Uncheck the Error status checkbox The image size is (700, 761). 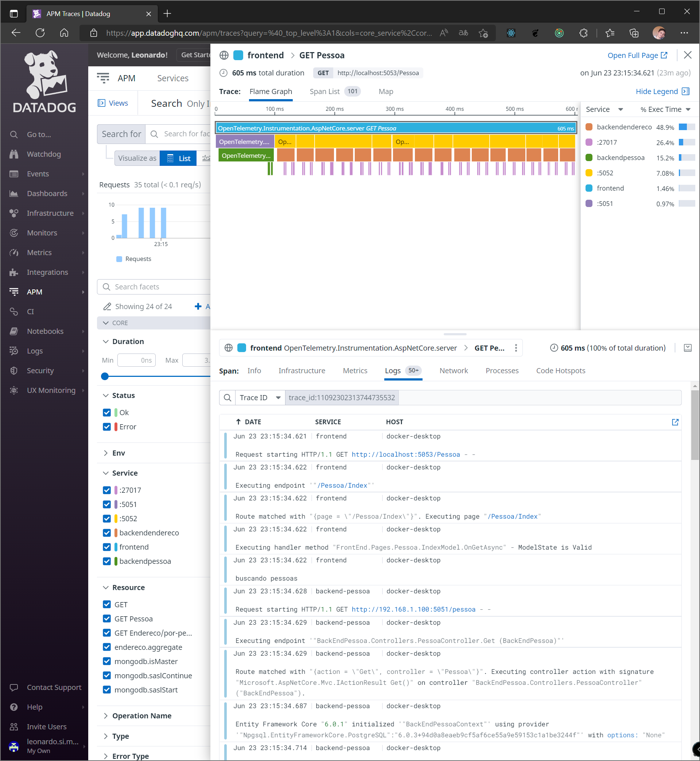click(107, 427)
